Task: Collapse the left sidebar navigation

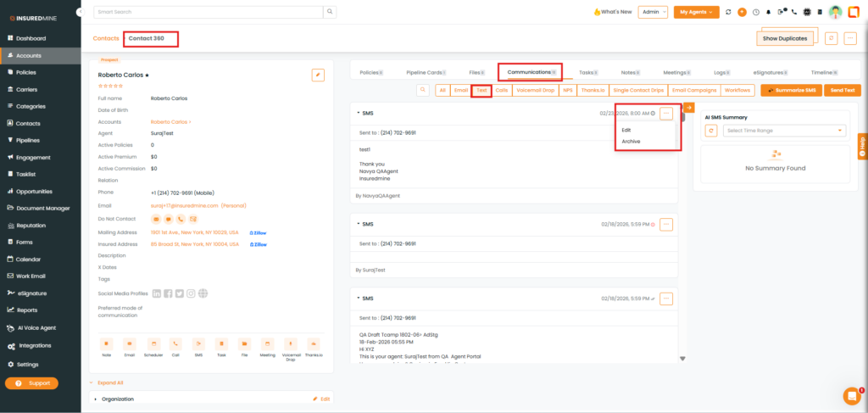Action: pos(79,12)
